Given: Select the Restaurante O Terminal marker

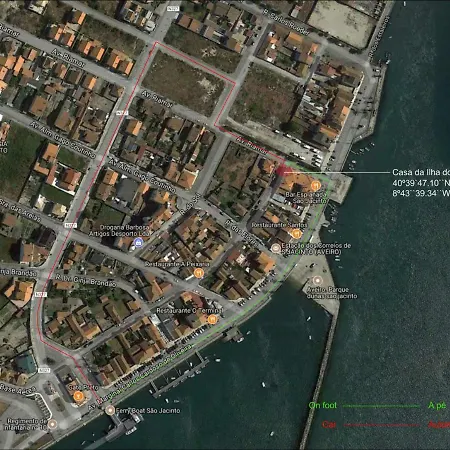Looking at the screenshot, I should coord(212,320).
